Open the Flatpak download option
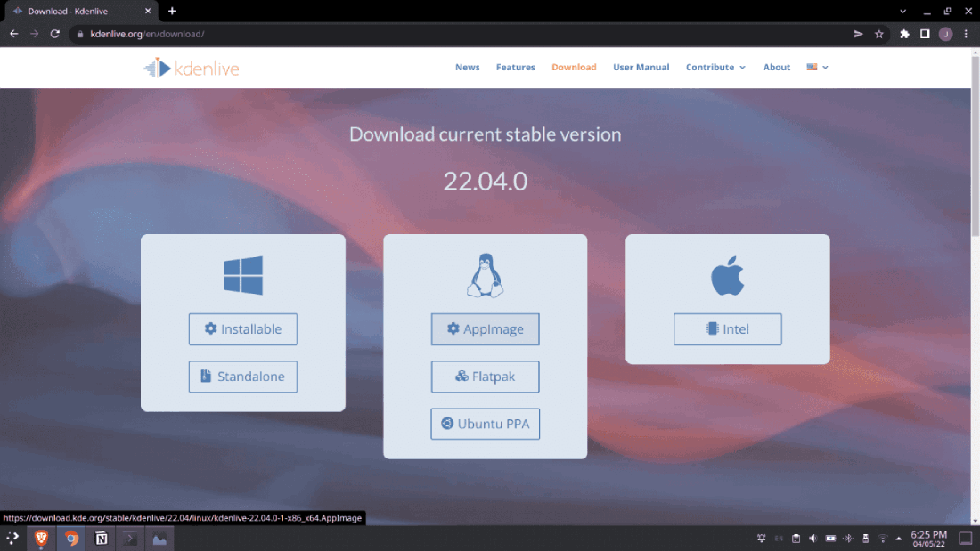980x551 pixels. [x=485, y=377]
